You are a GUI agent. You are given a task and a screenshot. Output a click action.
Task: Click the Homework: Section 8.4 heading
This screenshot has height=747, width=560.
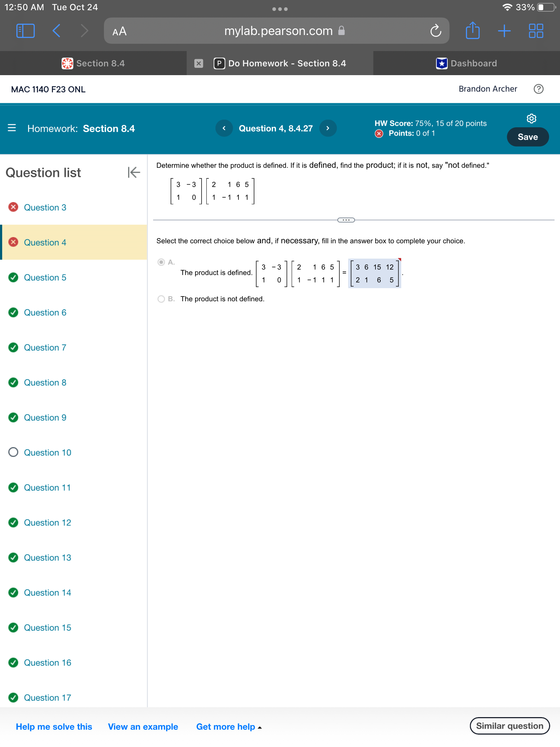coord(81,128)
